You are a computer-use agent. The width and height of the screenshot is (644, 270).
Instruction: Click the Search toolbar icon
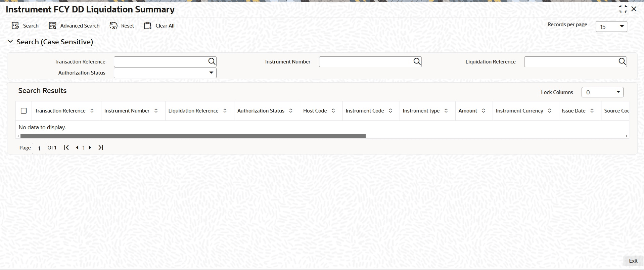point(15,26)
